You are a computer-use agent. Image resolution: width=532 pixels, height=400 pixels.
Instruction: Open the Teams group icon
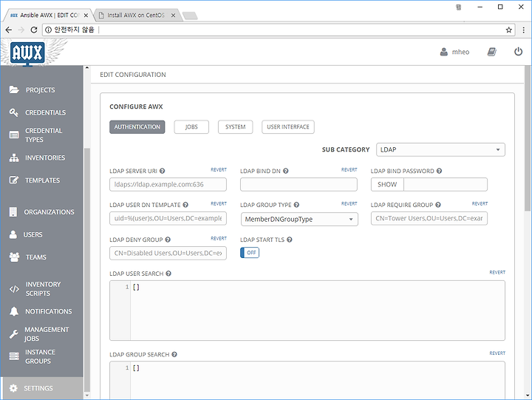(14, 257)
